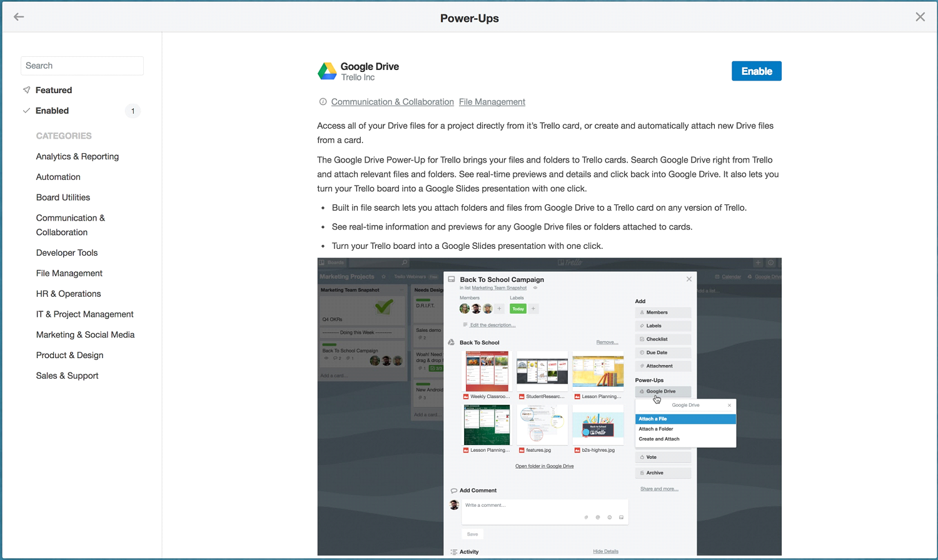Open the Marketing & Social Media category

[x=85, y=335]
